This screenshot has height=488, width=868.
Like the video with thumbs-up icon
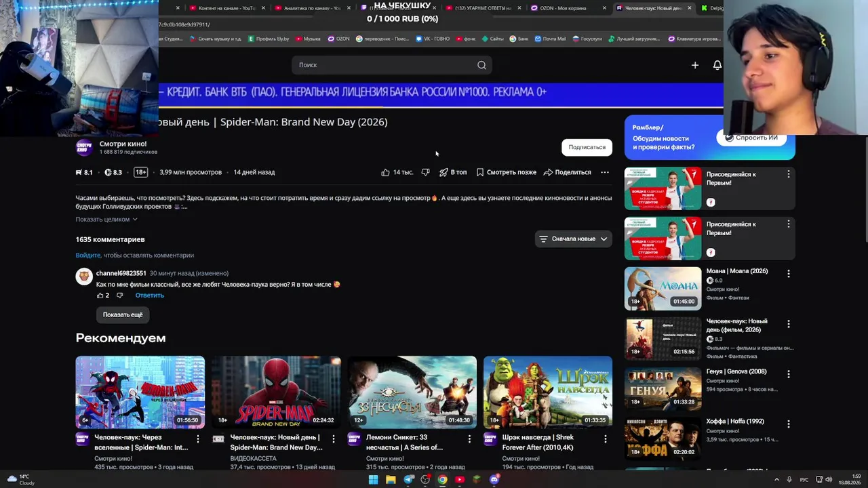pyautogui.click(x=385, y=172)
